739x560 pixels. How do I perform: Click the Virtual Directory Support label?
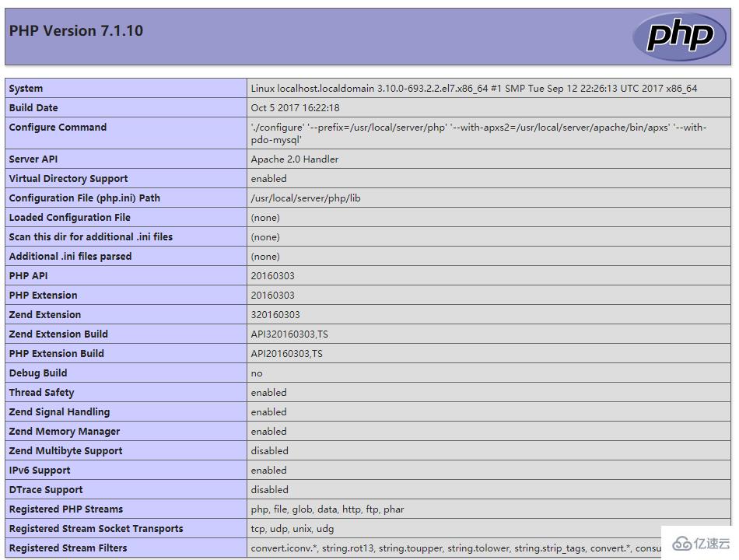point(68,178)
